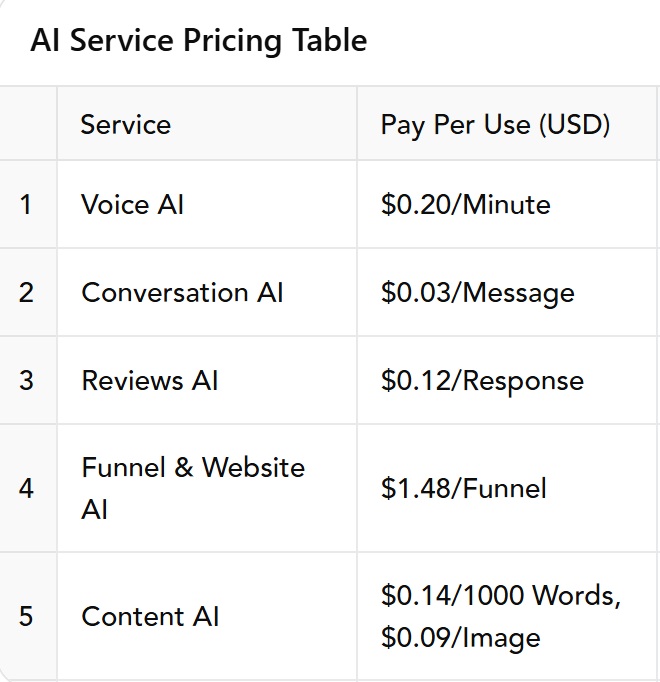Click the Reviews AI cell
The image size is (660, 682).
pyautogui.click(x=207, y=380)
